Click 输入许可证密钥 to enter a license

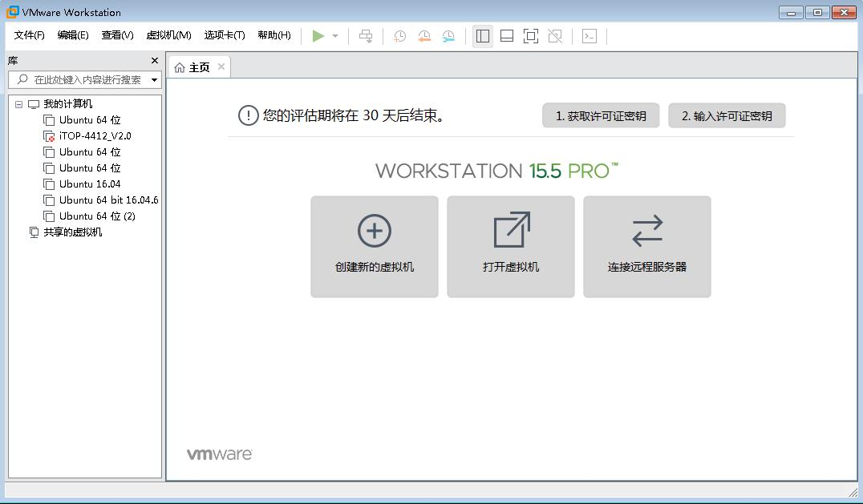(x=727, y=115)
